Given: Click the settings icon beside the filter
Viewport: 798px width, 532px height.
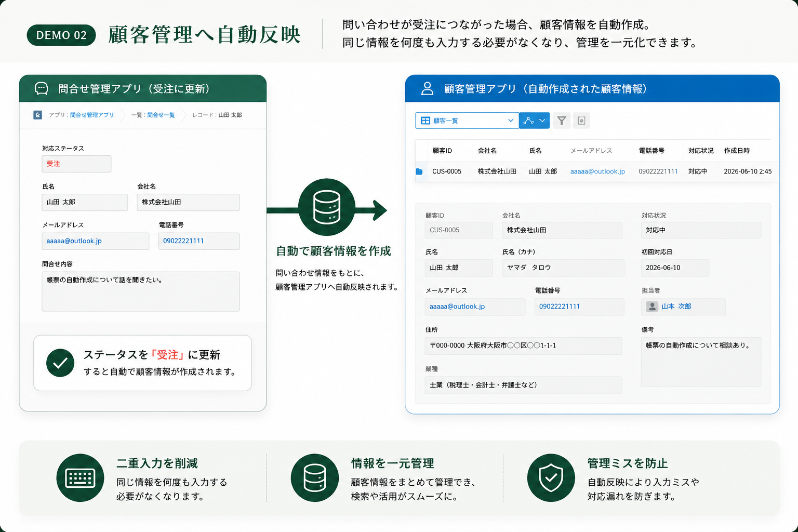Looking at the screenshot, I should tap(581, 121).
